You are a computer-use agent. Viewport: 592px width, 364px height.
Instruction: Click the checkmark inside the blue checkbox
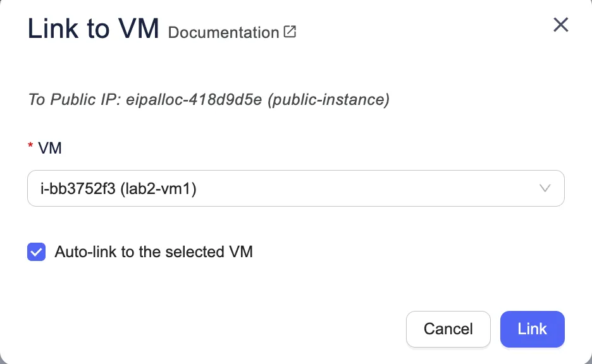coord(37,252)
